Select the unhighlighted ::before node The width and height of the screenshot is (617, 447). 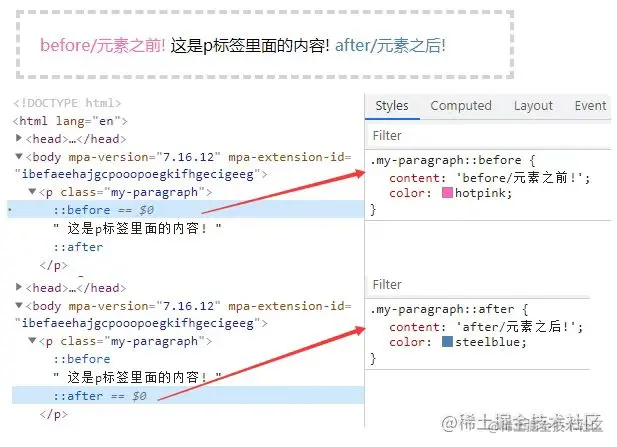pyautogui.click(x=82, y=359)
